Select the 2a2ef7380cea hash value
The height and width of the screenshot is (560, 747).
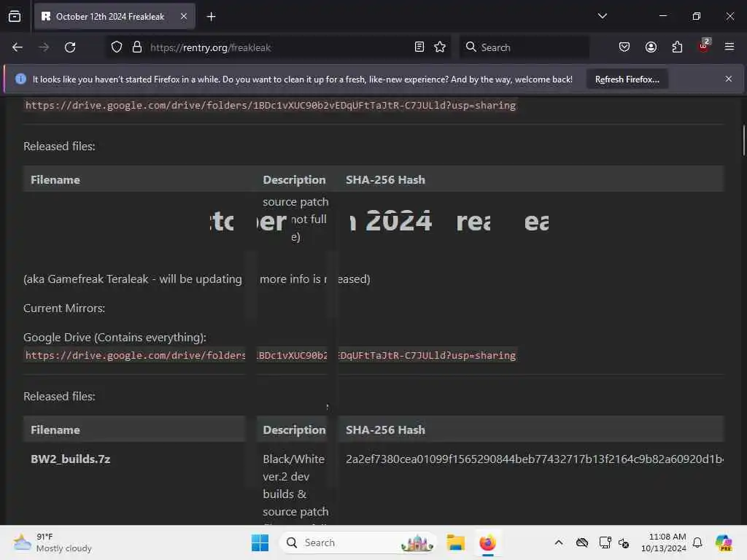tap(534, 459)
